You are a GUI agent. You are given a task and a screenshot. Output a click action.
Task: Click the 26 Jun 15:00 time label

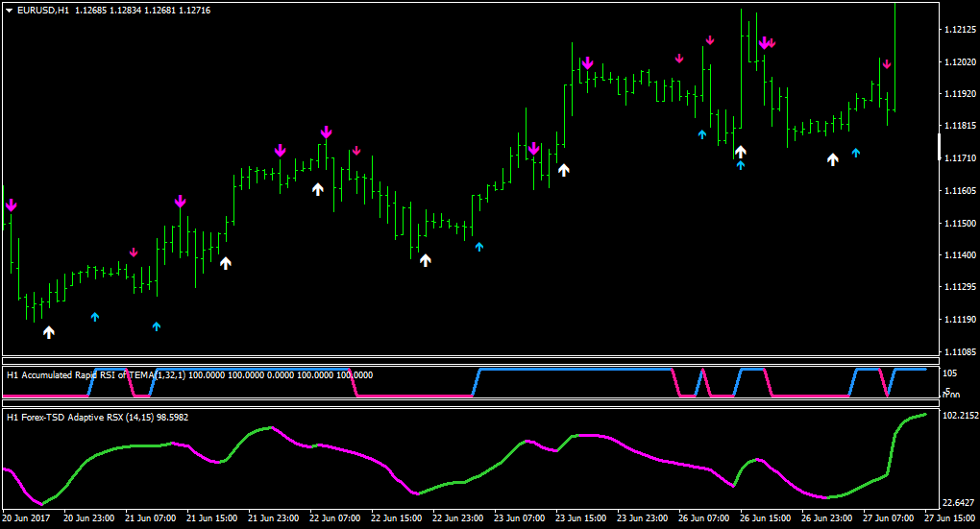[x=766, y=517]
